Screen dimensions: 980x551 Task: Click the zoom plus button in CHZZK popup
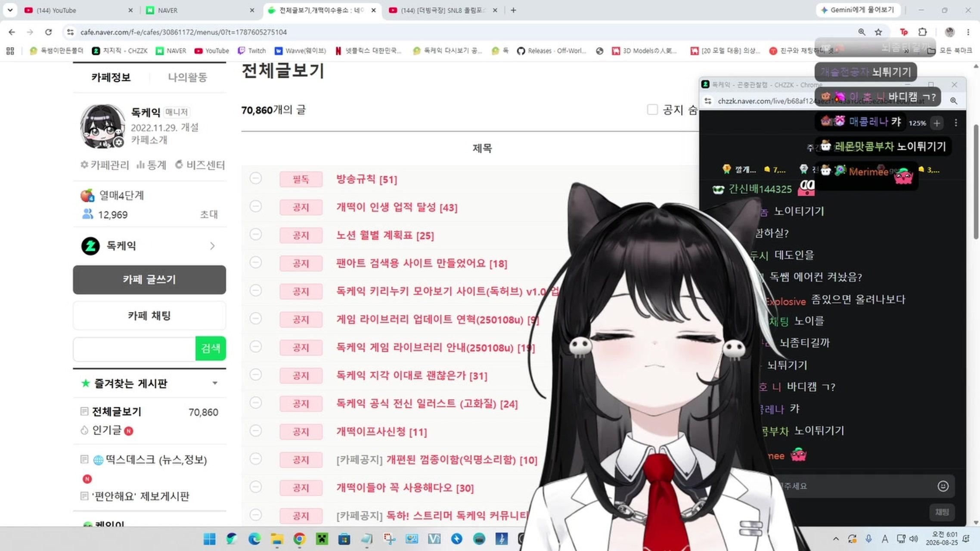pos(937,123)
